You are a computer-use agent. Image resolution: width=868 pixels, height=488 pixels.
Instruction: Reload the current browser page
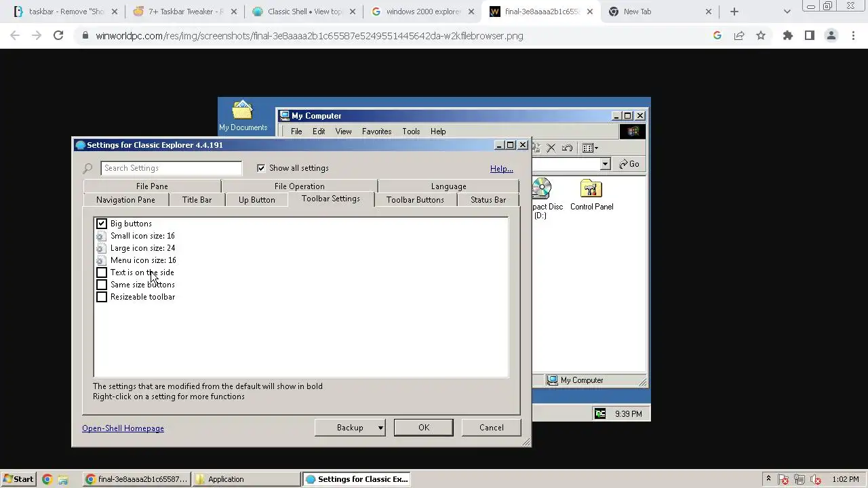[58, 35]
